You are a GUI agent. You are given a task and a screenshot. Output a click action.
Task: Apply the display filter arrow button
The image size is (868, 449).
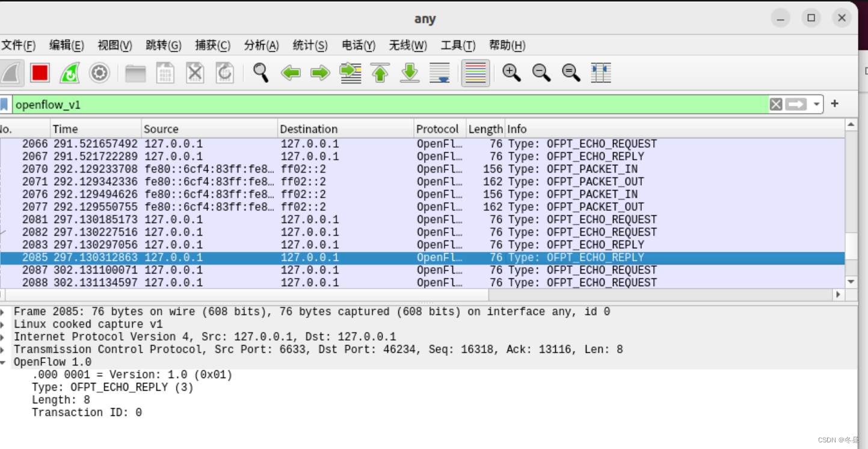pos(796,105)
